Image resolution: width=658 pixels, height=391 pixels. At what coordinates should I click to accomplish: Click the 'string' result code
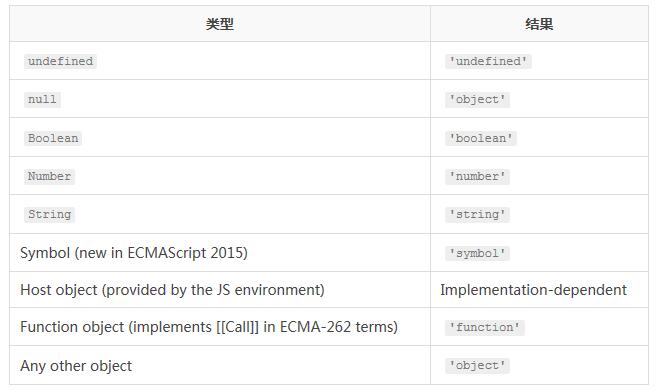(478, 215)
